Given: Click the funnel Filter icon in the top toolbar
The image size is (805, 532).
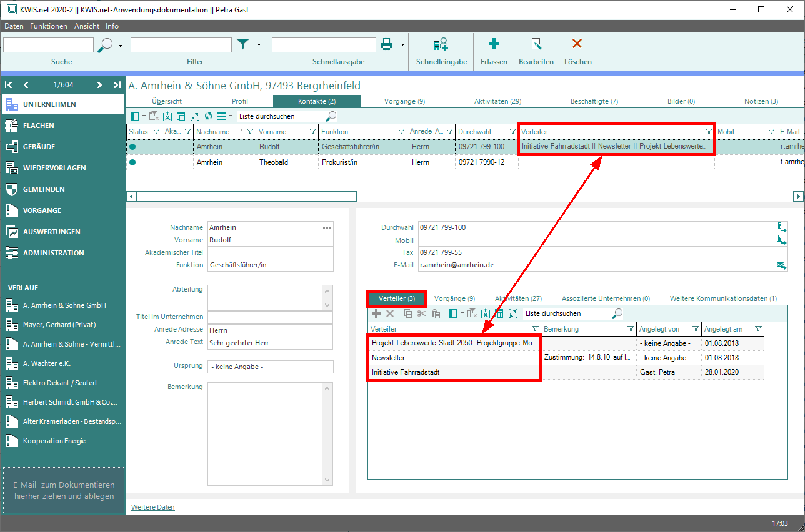Looking at the screenshot, I should [x=242, y=44].
